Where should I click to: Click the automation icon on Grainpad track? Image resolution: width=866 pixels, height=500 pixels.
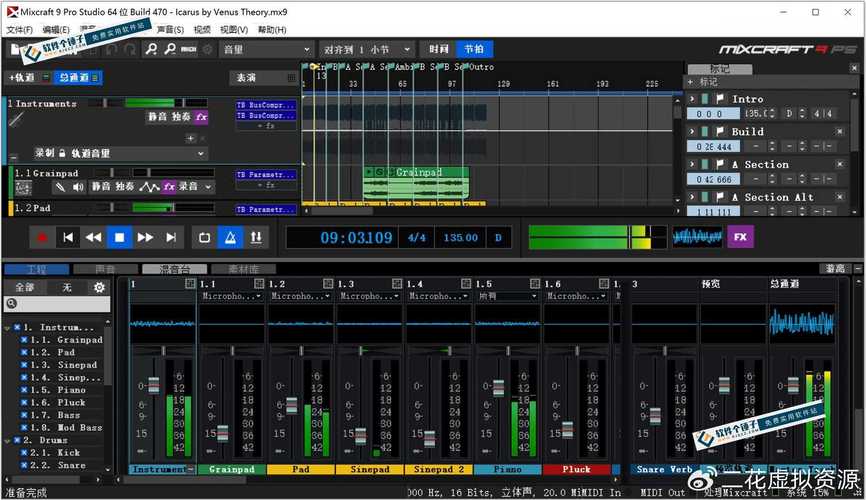[x=148, y=186]
